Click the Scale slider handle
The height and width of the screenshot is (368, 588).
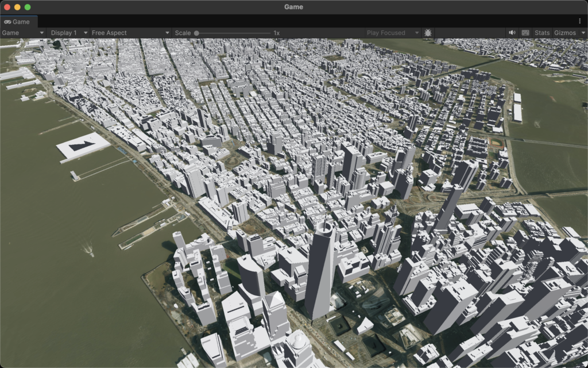click(198, 33)
